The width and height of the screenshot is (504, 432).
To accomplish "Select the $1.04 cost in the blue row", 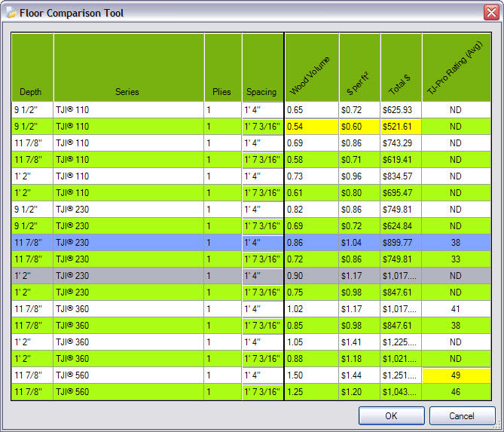I will click(x=359, y=243).
